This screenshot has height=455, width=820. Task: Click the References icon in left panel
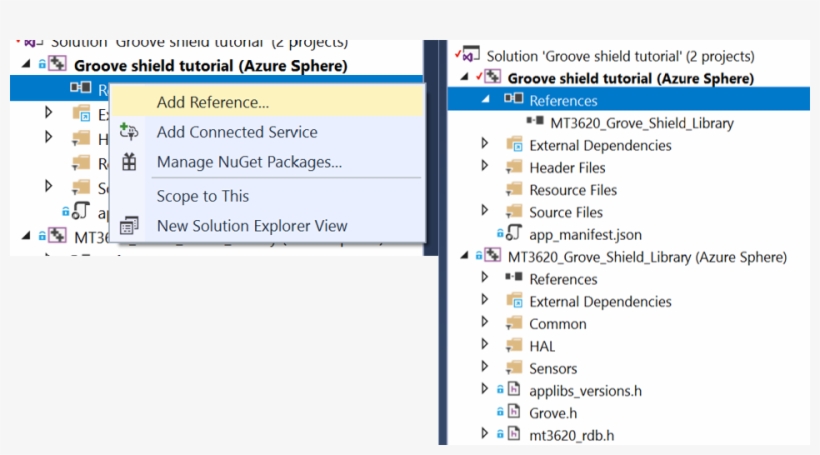coord(81,87)
